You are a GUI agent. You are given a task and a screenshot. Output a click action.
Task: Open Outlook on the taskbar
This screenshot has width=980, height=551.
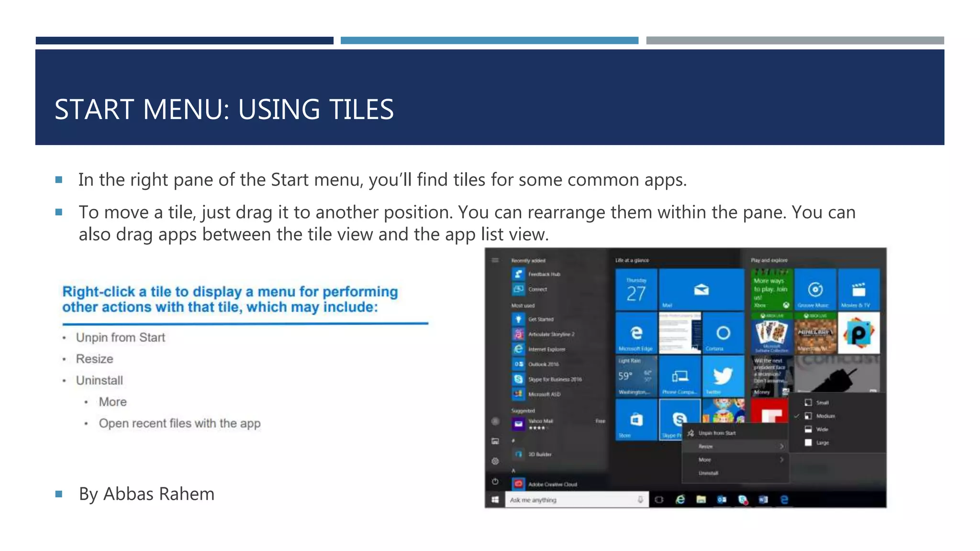722,500
